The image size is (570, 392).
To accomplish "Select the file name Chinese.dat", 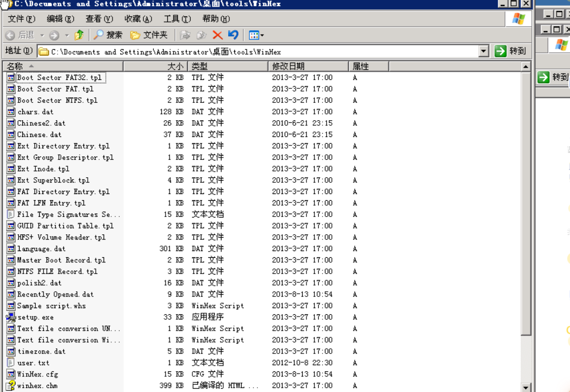I will pyautogui.click(x=39, y=135).
